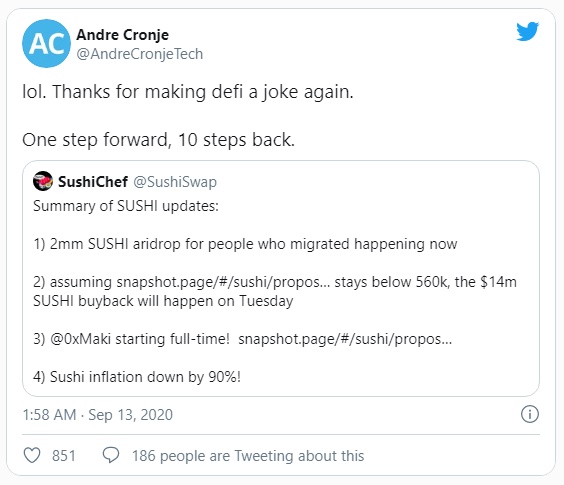Click the Twitter bird logo
Image resolution: width=564 pixels, height=485 pixels.
click(527, 32)
